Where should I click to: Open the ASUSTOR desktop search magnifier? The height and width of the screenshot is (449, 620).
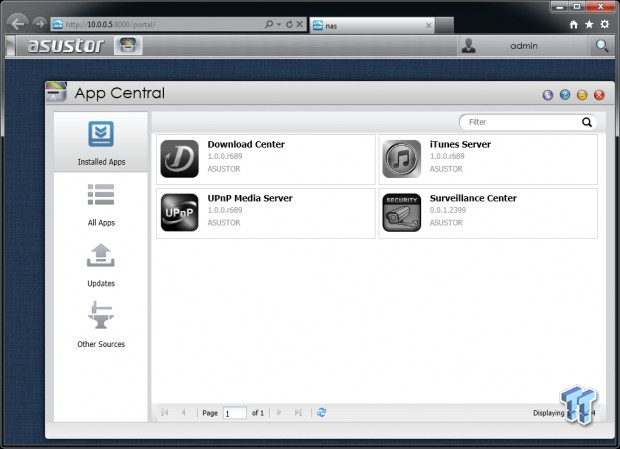(x=602, y=46)
